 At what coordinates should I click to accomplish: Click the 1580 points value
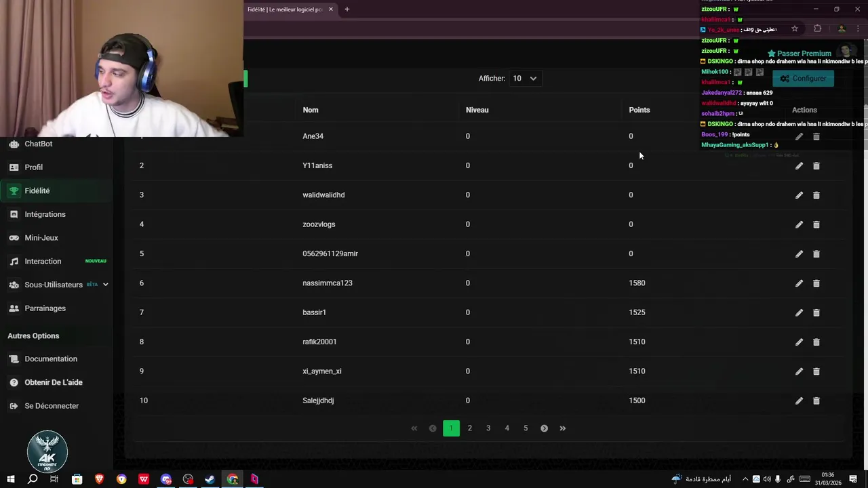(637, 283)
